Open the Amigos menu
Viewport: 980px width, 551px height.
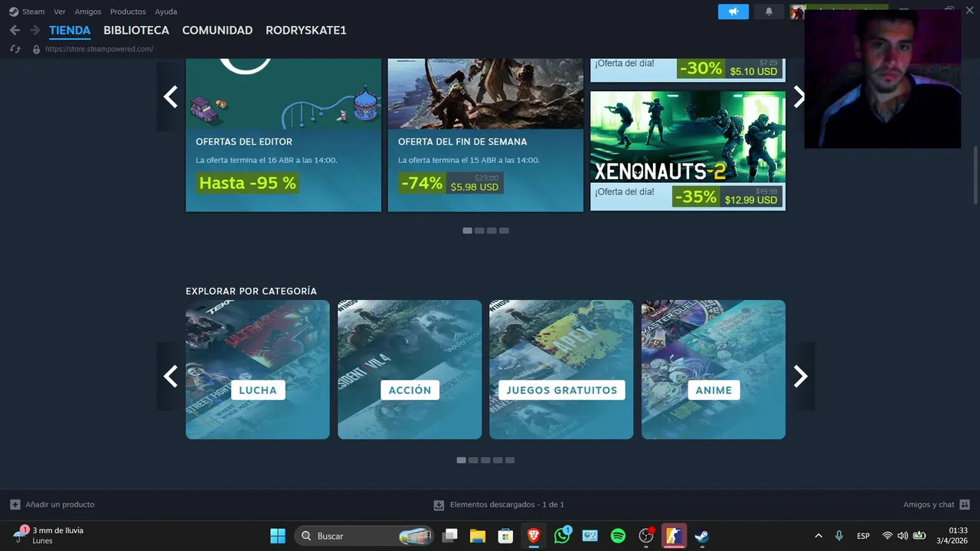(88, 11)
